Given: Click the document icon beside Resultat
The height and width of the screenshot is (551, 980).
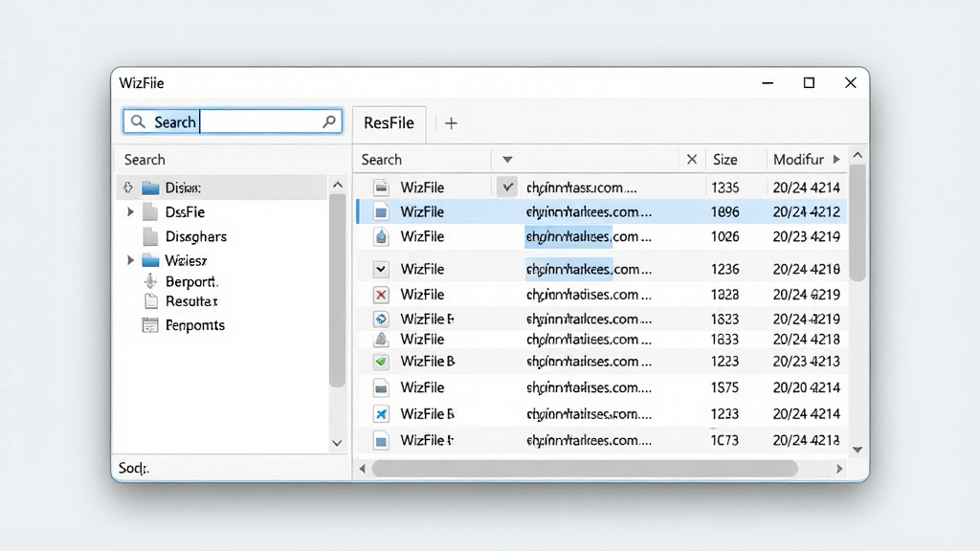Looking at the screenshot, I should tap(150, 301).
